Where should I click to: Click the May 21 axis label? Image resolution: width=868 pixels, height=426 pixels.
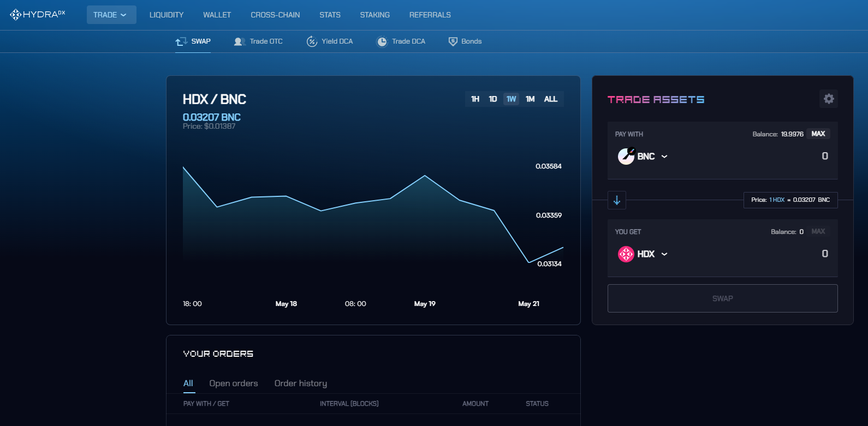(528, 304)
